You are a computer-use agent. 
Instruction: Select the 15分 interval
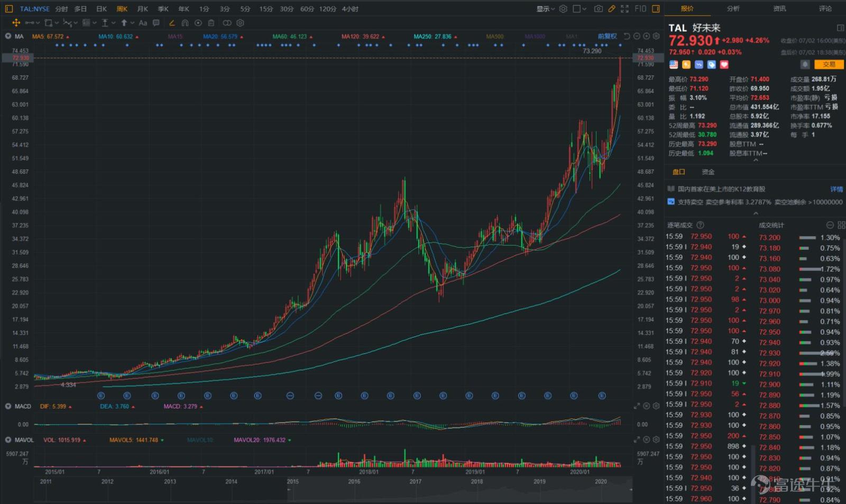(266, 9)
